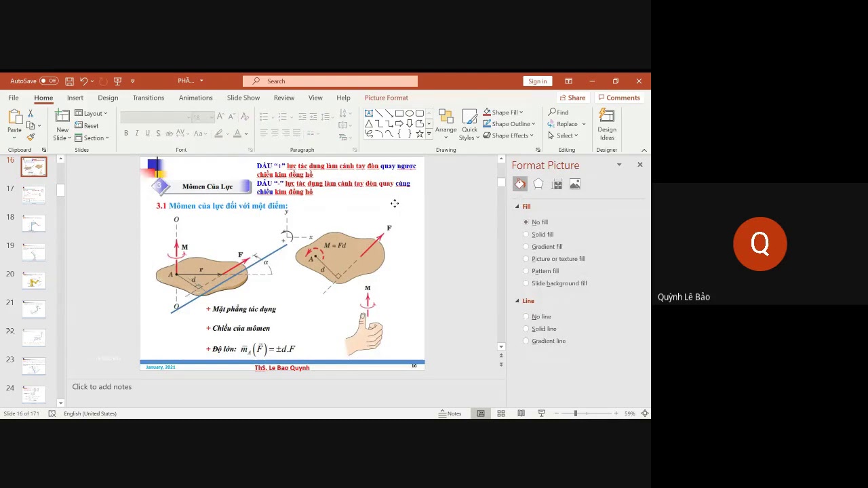Click the Cut scissors icon

(x=31, y=113)
